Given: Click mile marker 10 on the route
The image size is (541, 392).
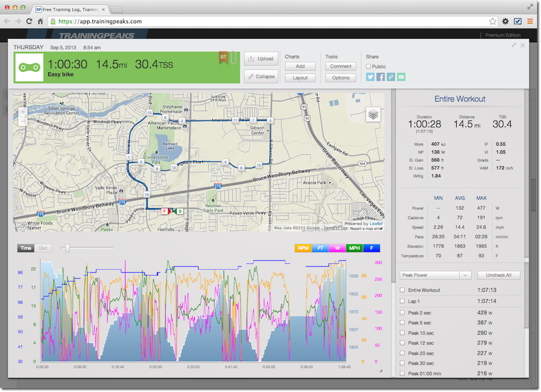Looking at the screenshot, I should click(149, 112).
